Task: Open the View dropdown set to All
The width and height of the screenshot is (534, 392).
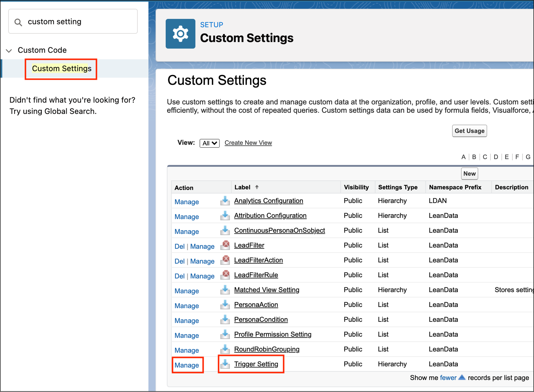Action: [209, 143]
